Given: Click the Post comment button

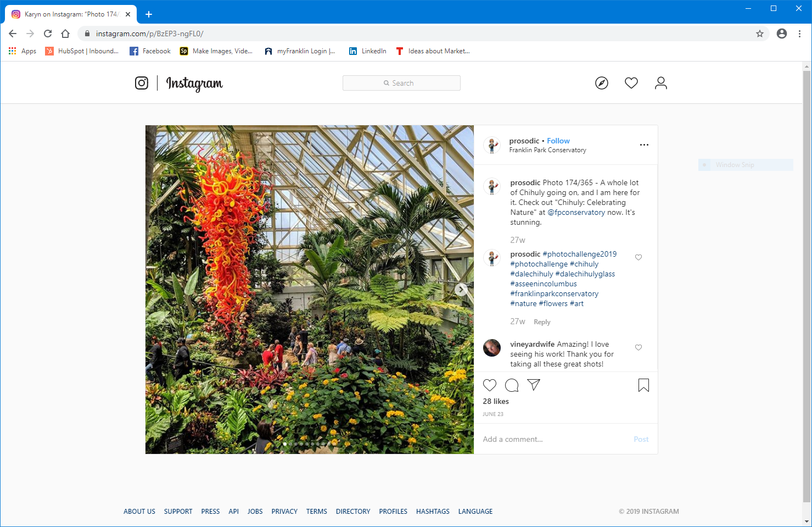Looking at the screenshot, I should [x=641, y=439].
